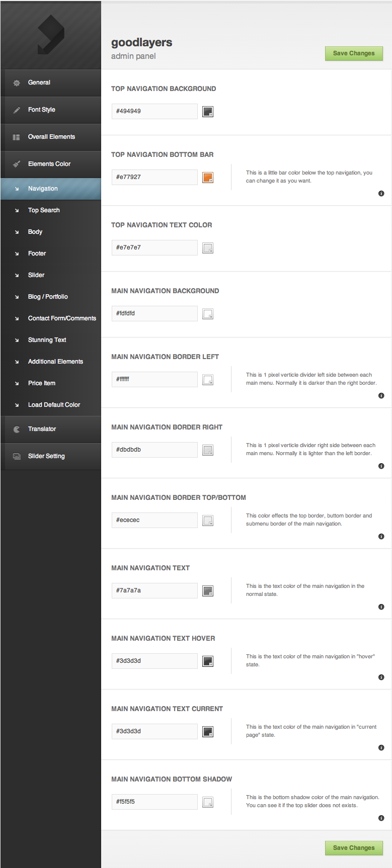Select the Top Search submenu item

tap(44, 210)
